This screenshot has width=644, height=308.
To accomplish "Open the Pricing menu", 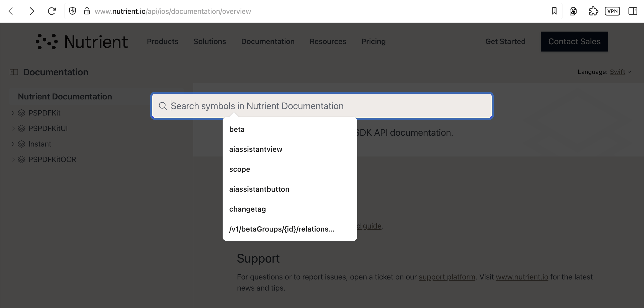I will (373, 41).
